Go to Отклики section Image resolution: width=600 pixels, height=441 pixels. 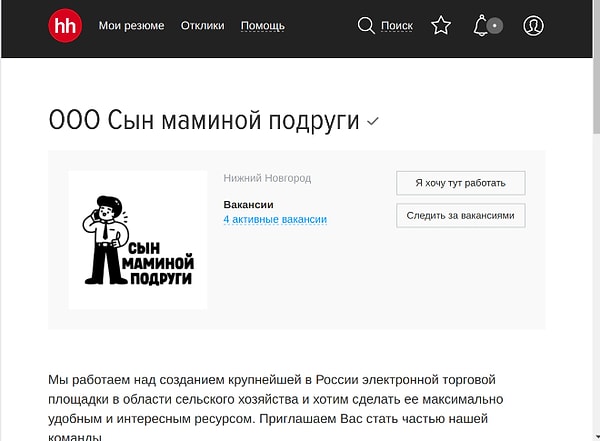point(202,26)
